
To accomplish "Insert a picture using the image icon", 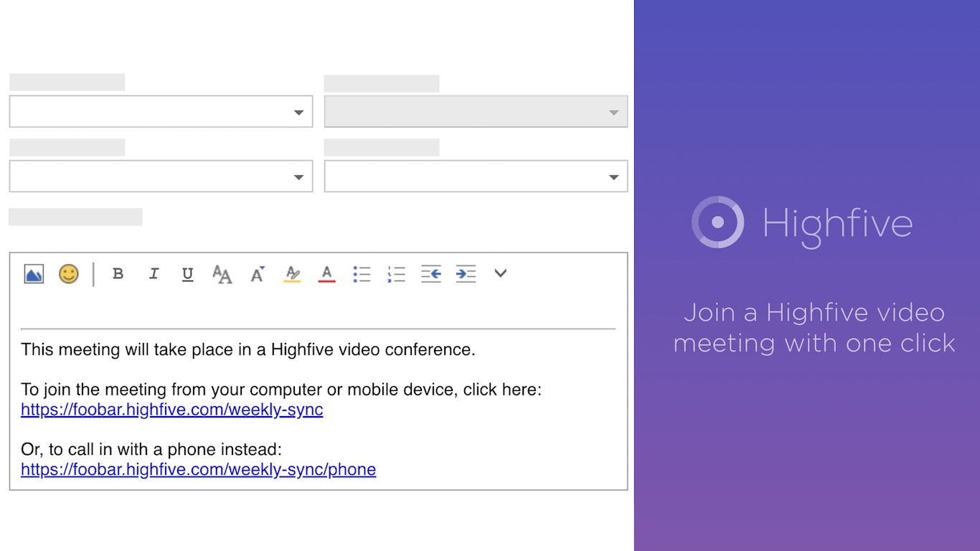I will [34, 274].
